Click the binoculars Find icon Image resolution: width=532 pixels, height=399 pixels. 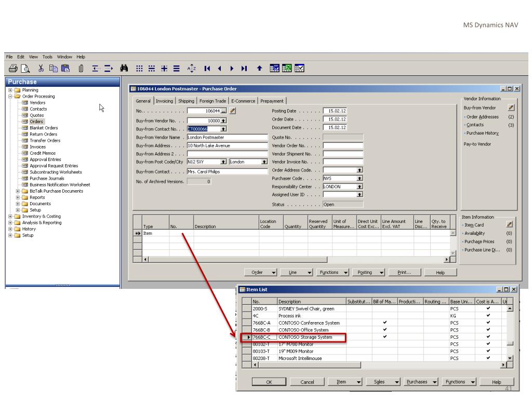point(124,68)
